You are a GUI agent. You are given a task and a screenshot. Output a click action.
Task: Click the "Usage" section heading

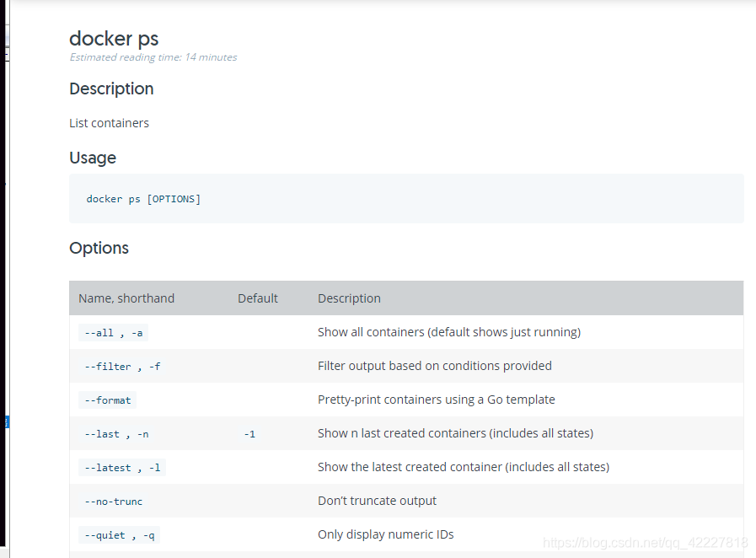coord(93,158)
